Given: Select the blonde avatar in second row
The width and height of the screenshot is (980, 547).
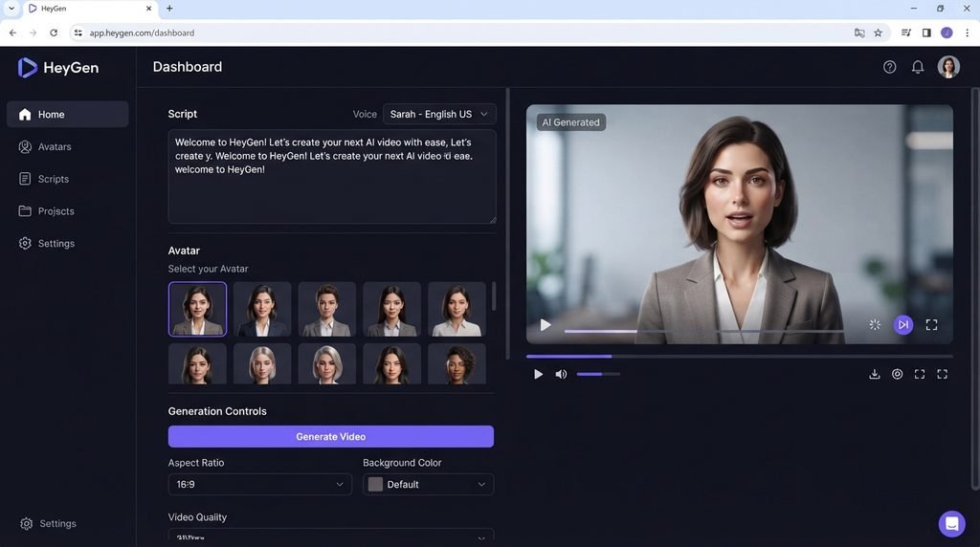Looking at the screenshot, I should coord(262,363).
